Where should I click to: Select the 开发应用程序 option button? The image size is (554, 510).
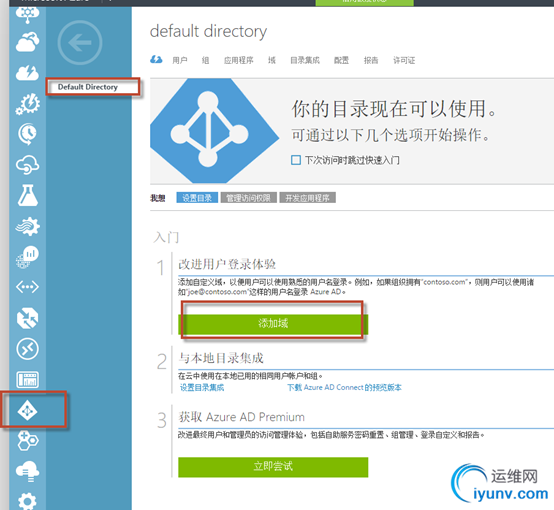coord(307,198)
